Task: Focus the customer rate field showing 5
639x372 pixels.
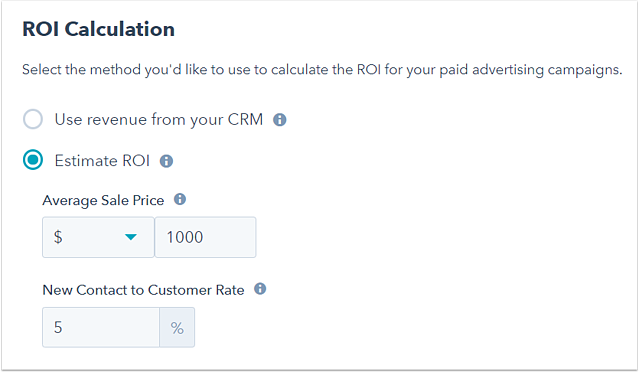Action: pyautogui.click(x=101, y=327)
